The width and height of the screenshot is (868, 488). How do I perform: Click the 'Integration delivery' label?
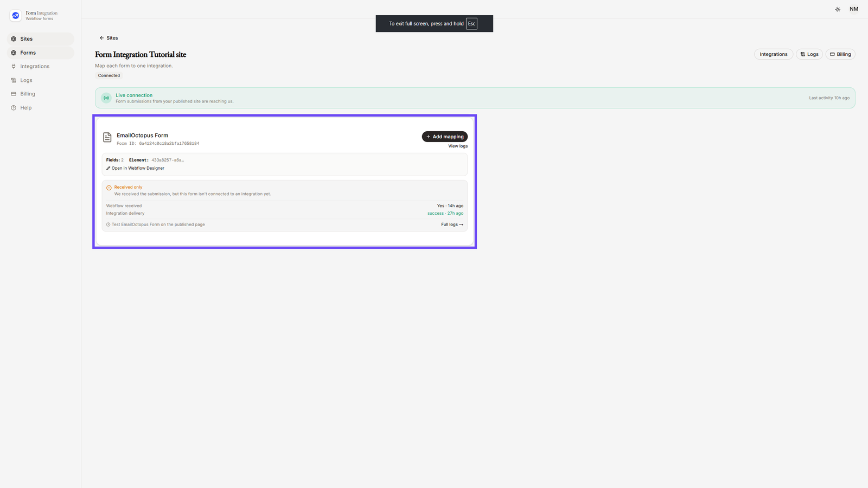tap(125, 214)
